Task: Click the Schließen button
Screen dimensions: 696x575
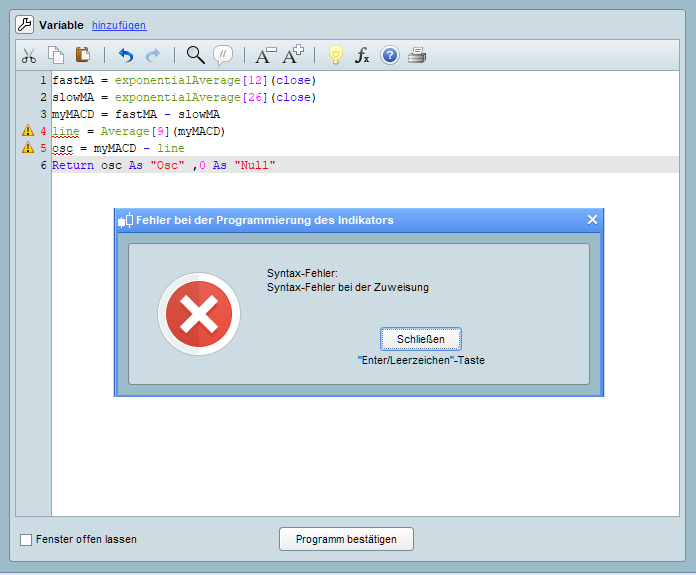Action: point(421,339)
